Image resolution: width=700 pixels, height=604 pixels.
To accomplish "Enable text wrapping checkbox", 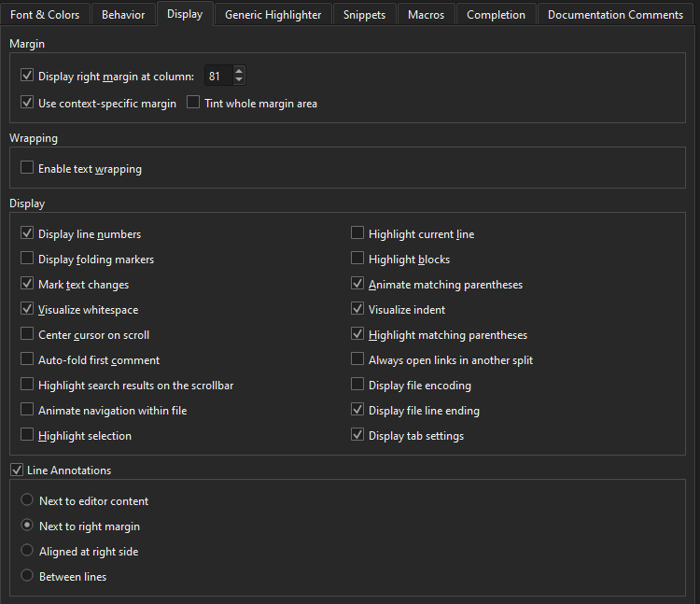I will pos(27,169).
